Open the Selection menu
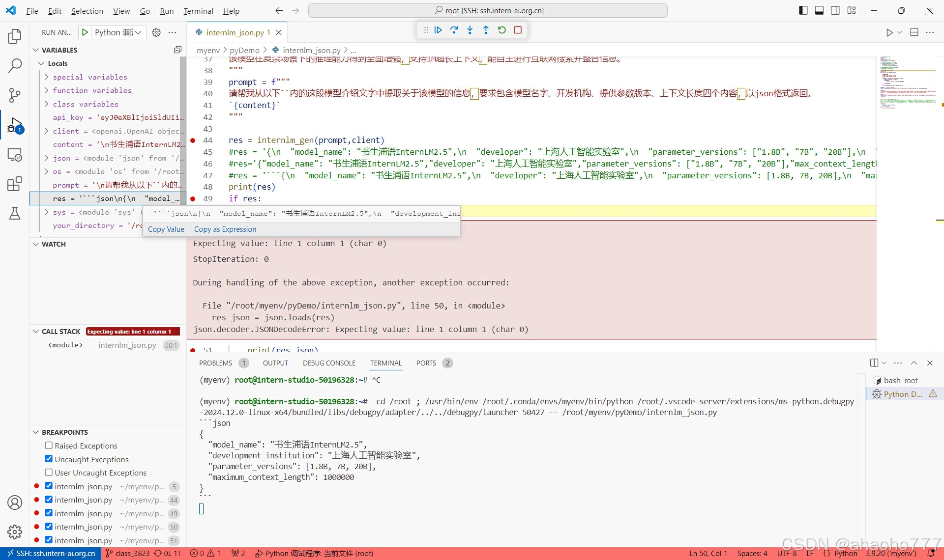 [87, 11]
